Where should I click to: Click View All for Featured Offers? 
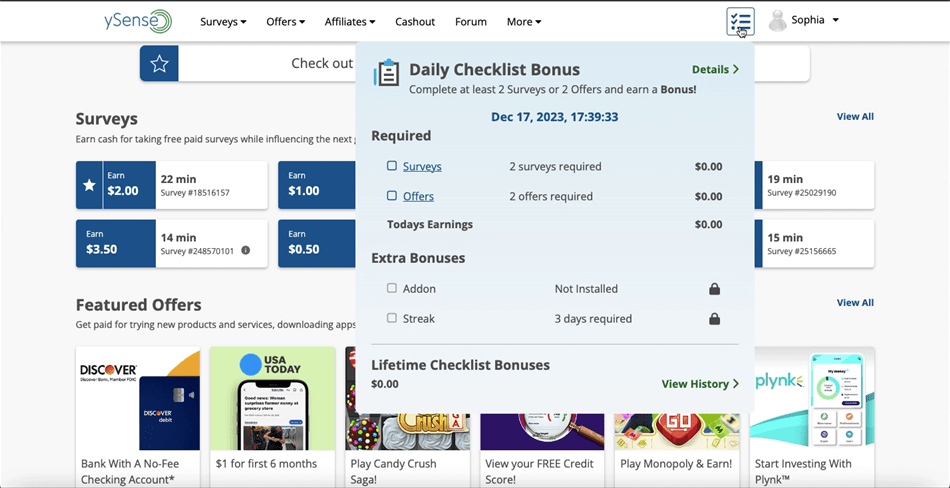coord(855,302)
